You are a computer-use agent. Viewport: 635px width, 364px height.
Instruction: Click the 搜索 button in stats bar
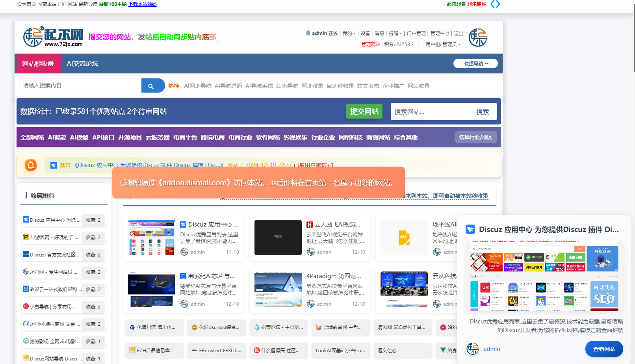[483, 112]
